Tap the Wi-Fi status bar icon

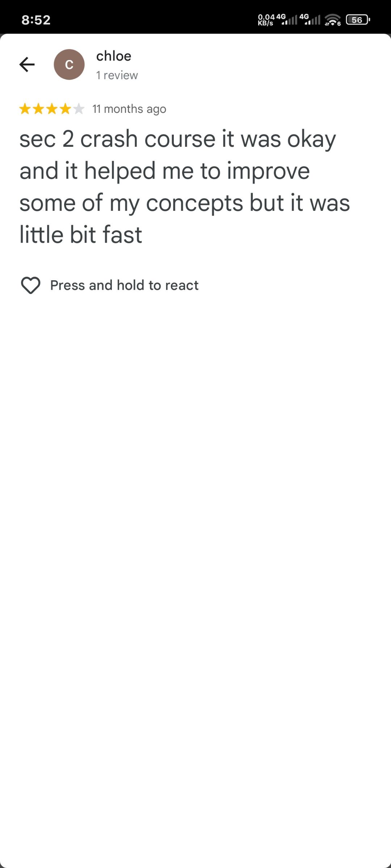point(333,20)
